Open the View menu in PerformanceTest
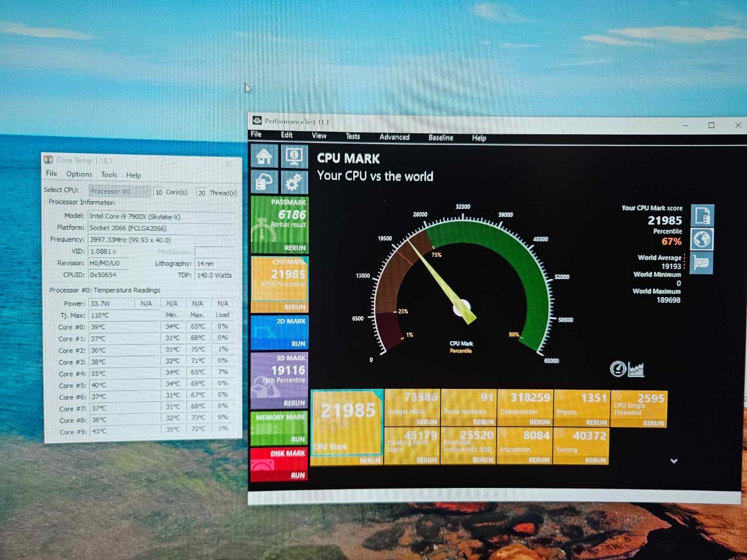Image resolution: width=747 pixels, height=560 pixels. (x=319, y=136)
